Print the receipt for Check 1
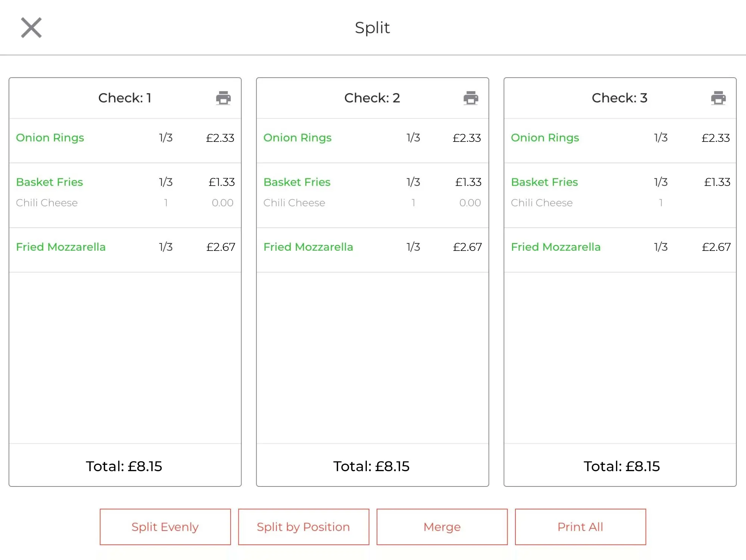The image size is (746, 560). (223, 98)
